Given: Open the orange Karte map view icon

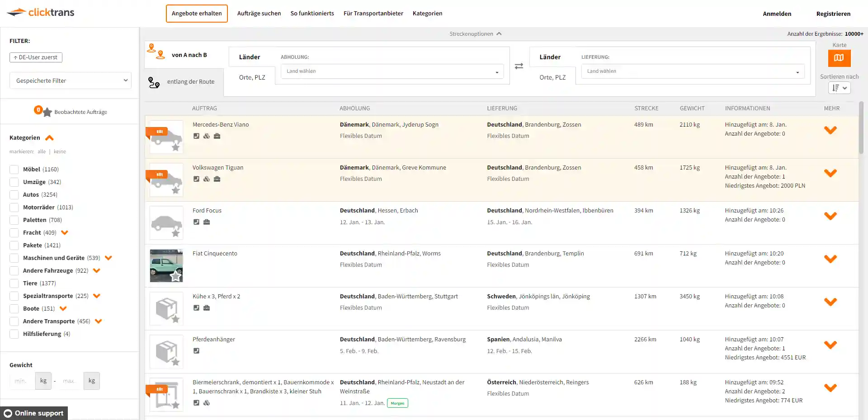Looking at the screenshot, I should tap(839, 58).
